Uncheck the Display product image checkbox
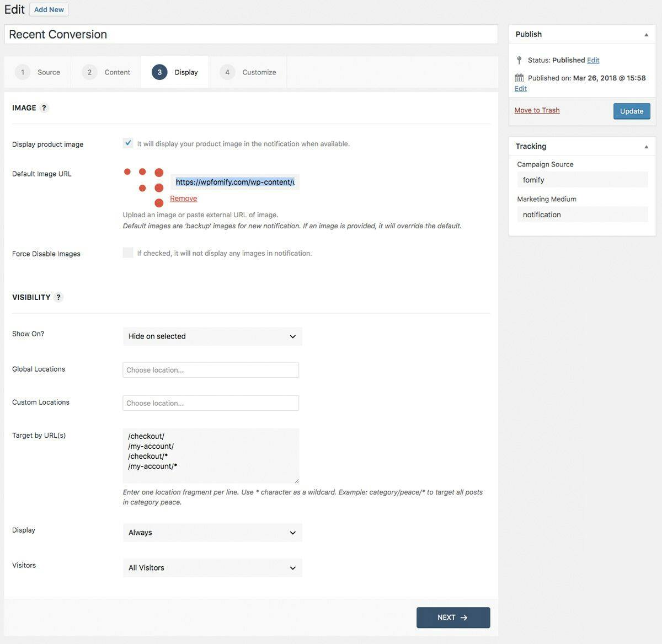Viewport: 662px width, 644px height. click(128, 143)
